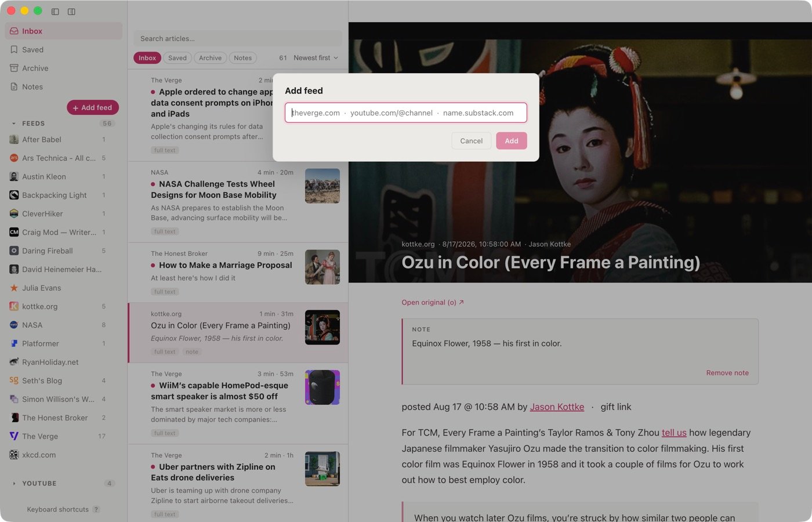The image size is (812, 522).
Task: Open keyboard shortcuts help question mark
Action: pyautogui.click(x=96, y=510)
